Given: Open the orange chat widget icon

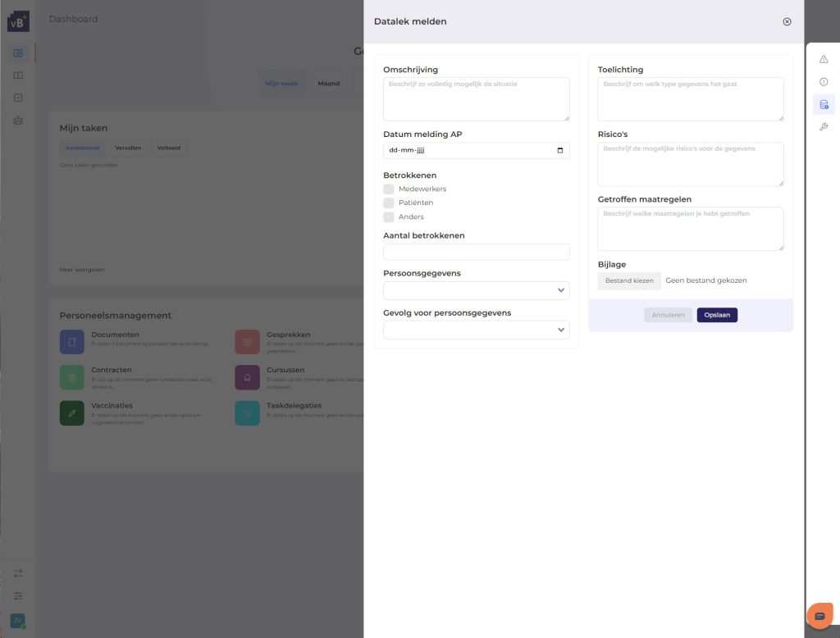Looking at the screenshot, I should coord(819,615).
